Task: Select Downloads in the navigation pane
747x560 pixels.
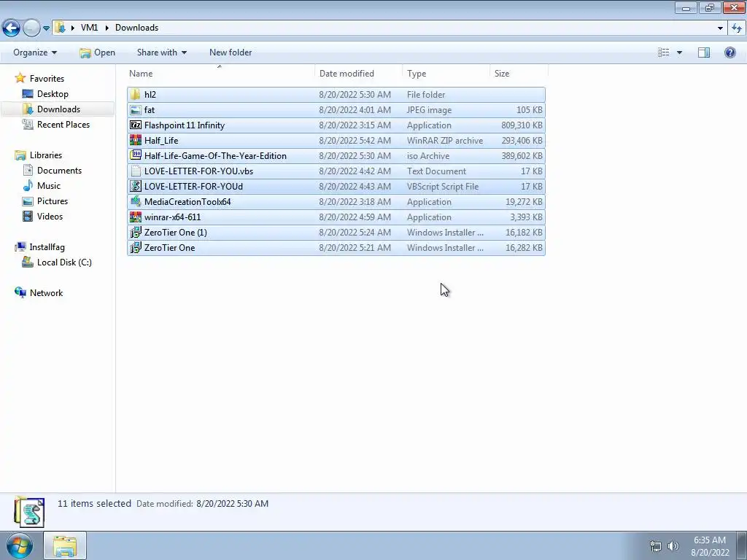Action: click(x=58, y=109)
